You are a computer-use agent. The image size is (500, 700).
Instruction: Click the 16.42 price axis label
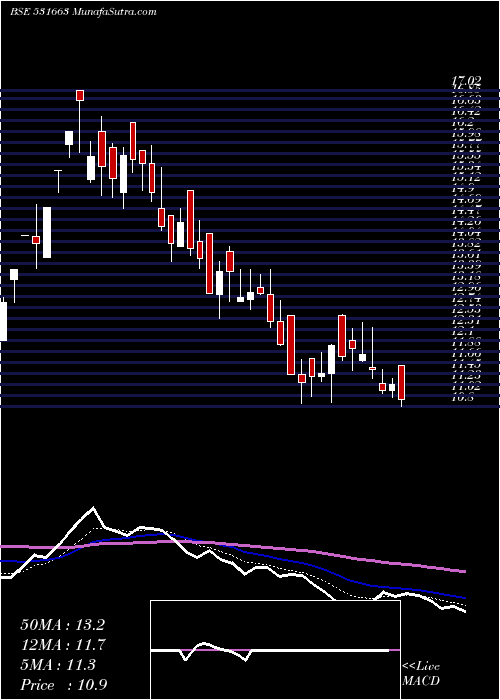pyautogui.click(x=467, y=112)
